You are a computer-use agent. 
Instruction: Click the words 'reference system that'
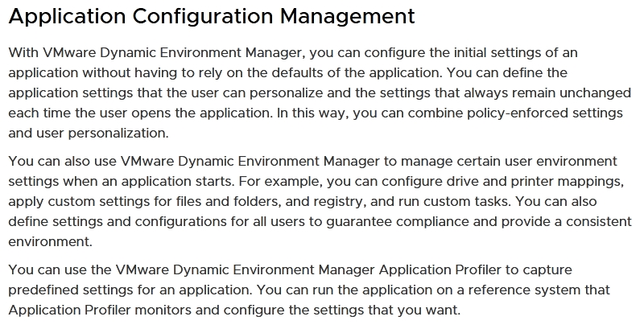click(x=539, y=290)
